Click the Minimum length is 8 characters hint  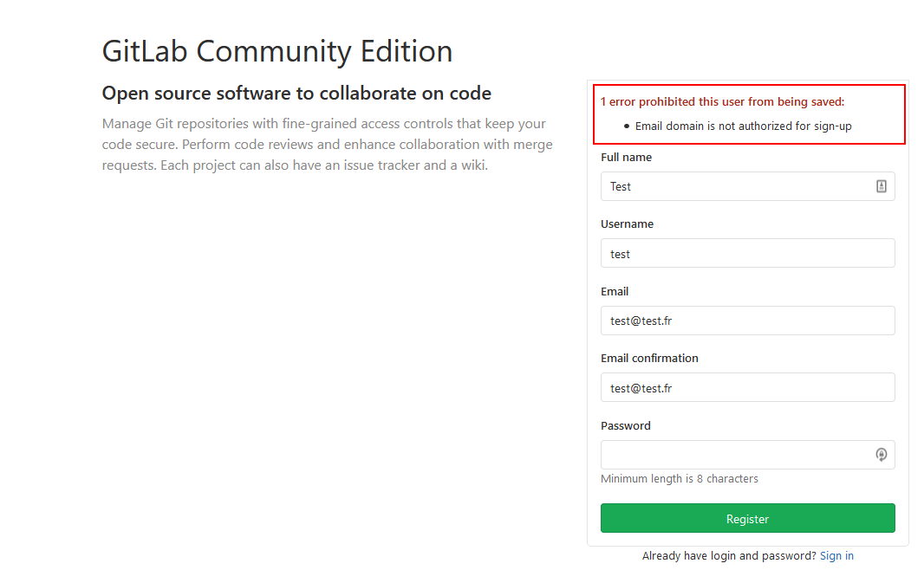[x=679, y=479]
